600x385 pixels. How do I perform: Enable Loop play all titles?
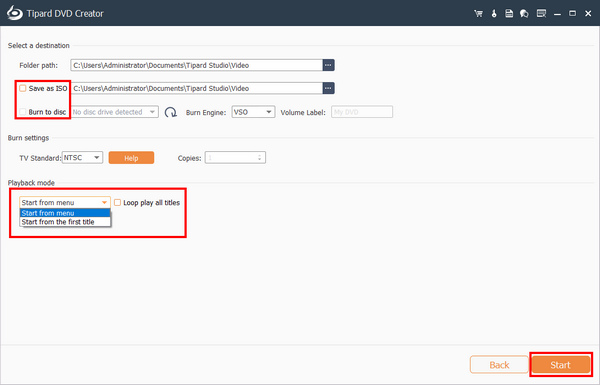tap(117, 202)
